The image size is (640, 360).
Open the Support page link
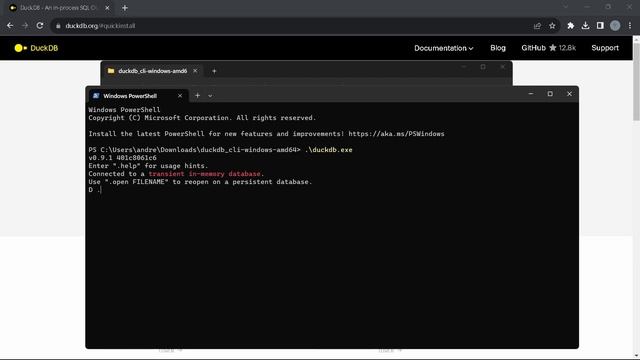(x=605, y=48)
